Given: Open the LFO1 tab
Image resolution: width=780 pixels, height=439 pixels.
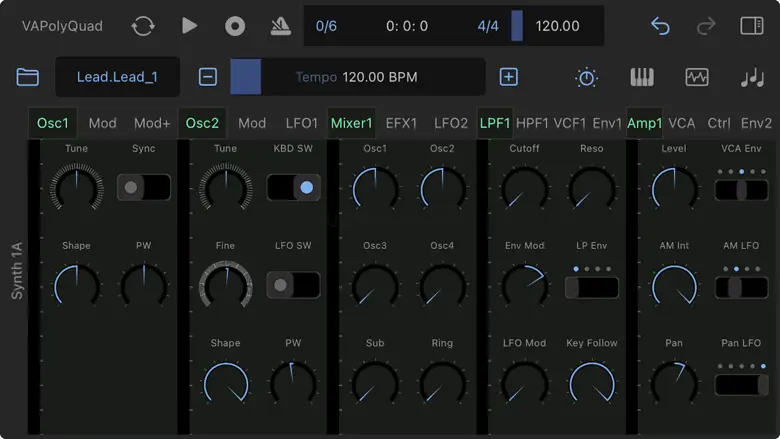Looking at the screenshot, I should click(x=301, y=123).
